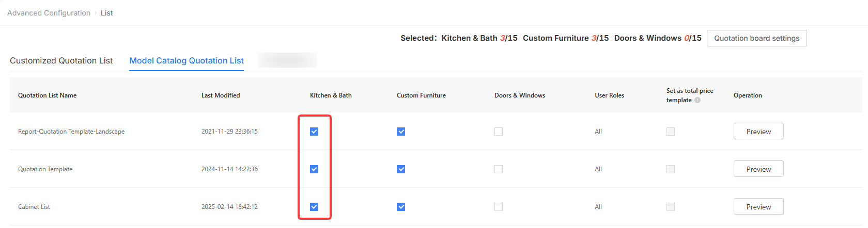Enable Doors & Windows for Cabinet List
The width and height of the screenshot is (868, 228).
point(499,207)
